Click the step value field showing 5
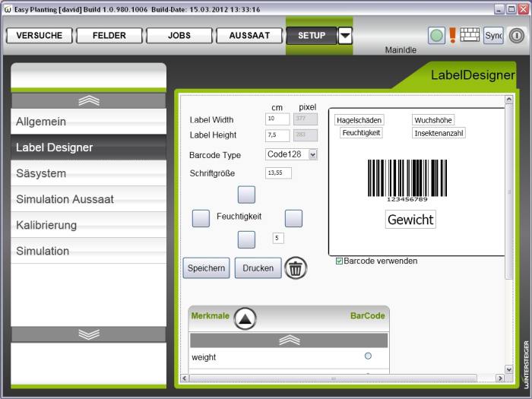532x399 pixels. (278, 238)
